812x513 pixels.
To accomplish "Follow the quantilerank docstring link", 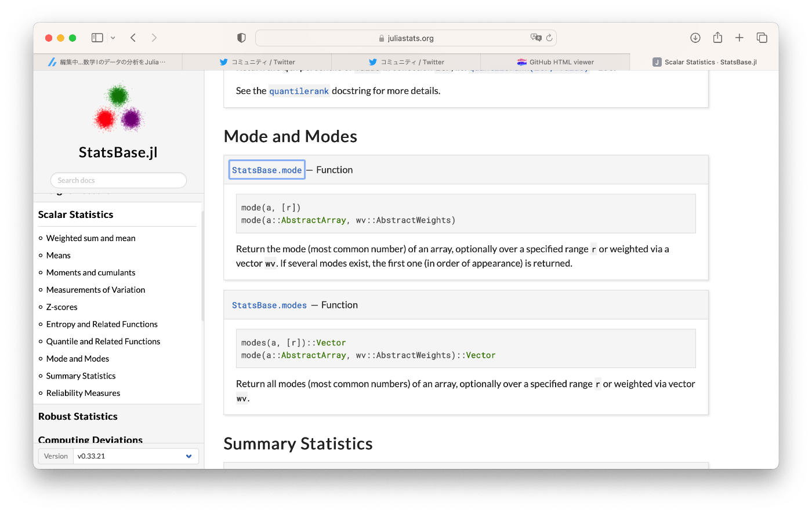I will pyautogui.click(x=299, y=91).
